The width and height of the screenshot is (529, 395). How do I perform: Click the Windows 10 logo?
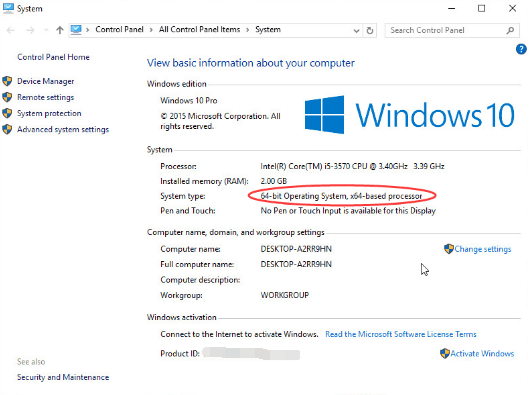[x=410, y=115]
